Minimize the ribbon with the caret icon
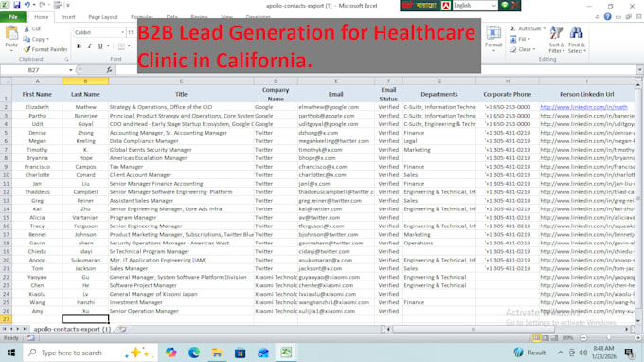The height and width of the screenshot is (362, 644). pyautogui.click(x=598, y=17)
